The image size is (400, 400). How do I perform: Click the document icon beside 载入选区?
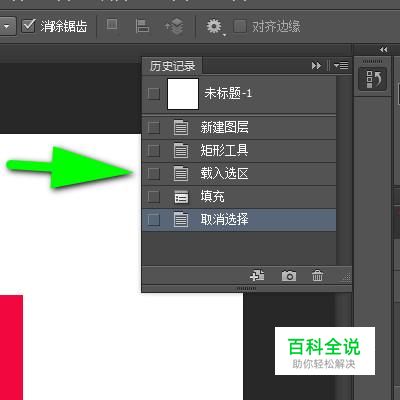181,174
